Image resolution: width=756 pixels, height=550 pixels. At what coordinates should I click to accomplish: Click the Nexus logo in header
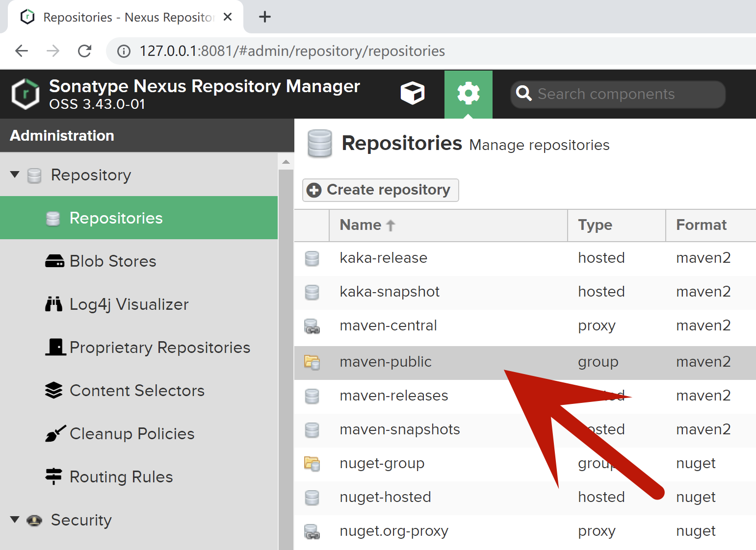(x=26, y=94)
